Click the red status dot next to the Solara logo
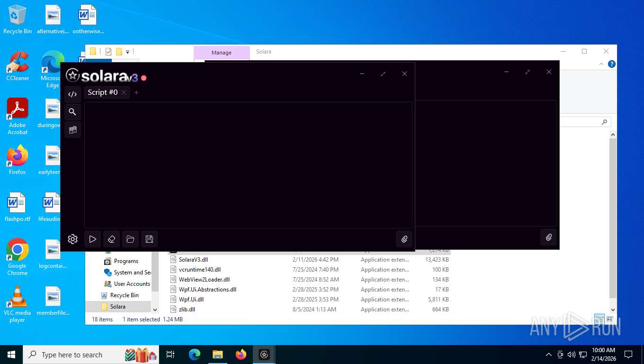Image resolution: width=644 pixels, height=364 pixels. click(143, 78)
